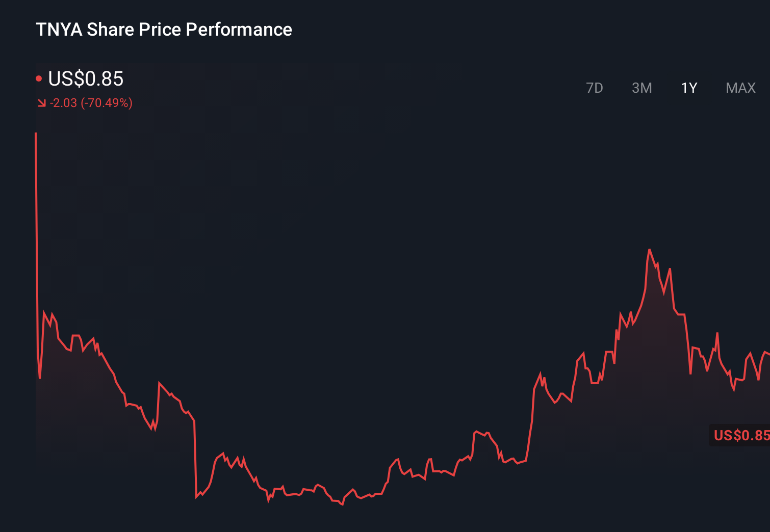Click the US$0.85 price label

click(86, 79)
